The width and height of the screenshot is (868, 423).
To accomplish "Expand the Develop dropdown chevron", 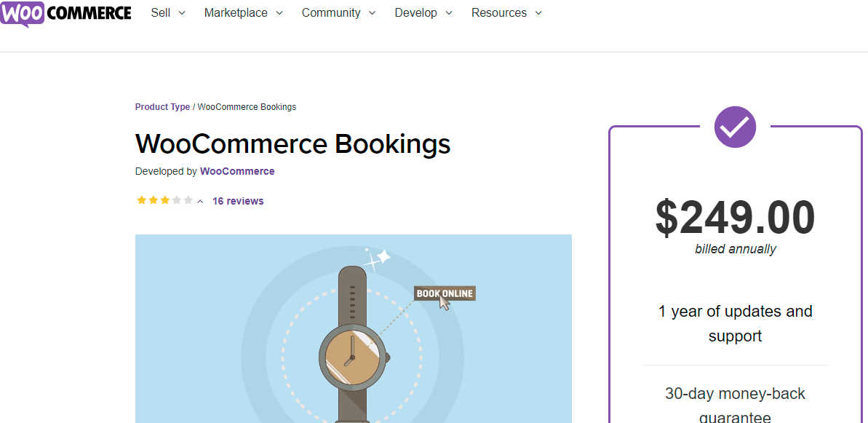I will click(x=449, y=13).
